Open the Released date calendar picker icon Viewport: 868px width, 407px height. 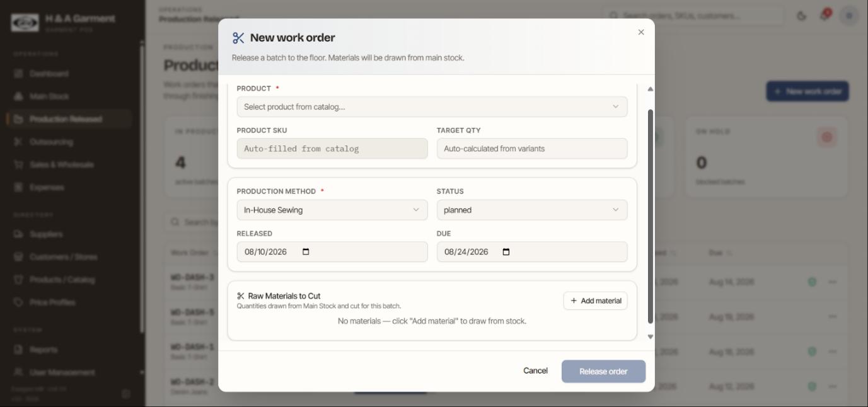[x=306, y=252]
